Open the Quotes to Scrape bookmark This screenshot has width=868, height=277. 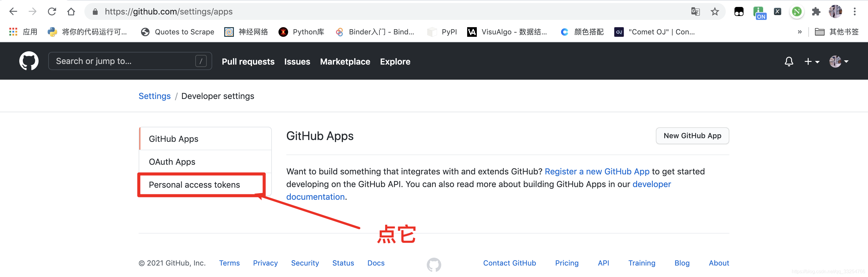[x=178, y=32]
